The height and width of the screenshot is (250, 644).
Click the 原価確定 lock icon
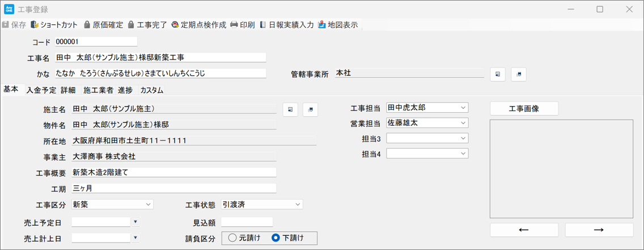click(x=87, y=25)
